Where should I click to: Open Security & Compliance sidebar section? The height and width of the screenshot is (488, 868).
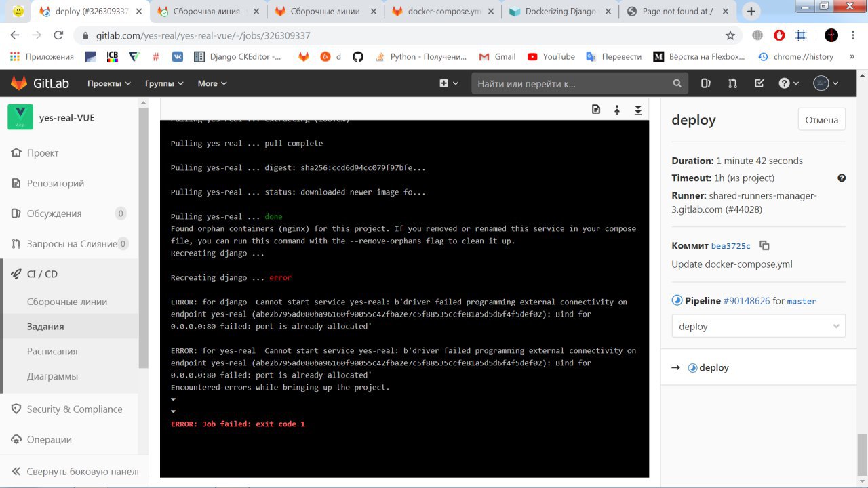tap(75, 409)
